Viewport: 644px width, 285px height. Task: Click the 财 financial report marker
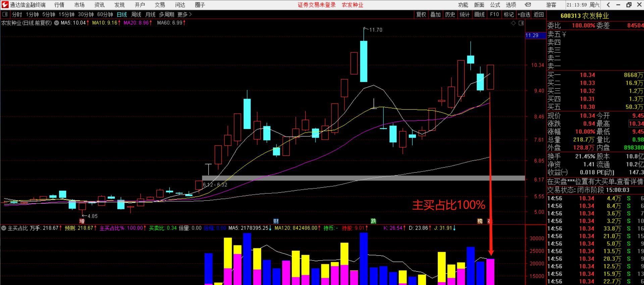click(276, 221)
